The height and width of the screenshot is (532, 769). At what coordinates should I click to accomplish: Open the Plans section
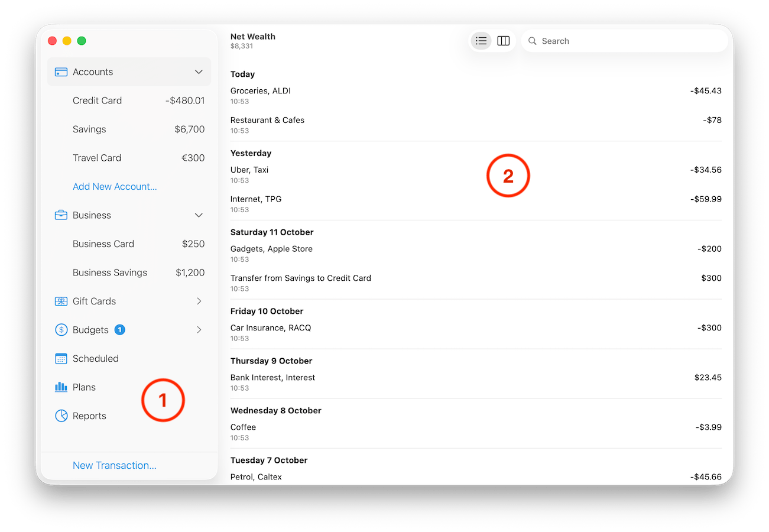click(129, 387)
